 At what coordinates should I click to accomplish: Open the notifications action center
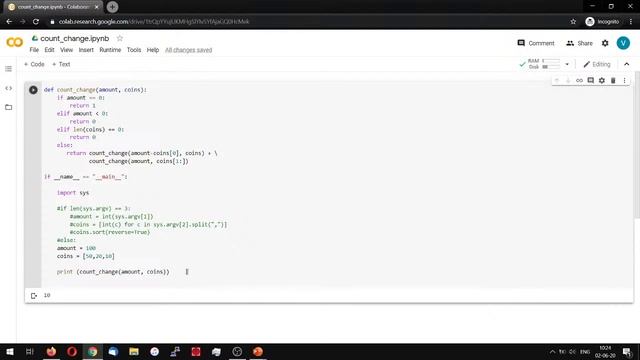pyautogui.click(x=627, y=351)
